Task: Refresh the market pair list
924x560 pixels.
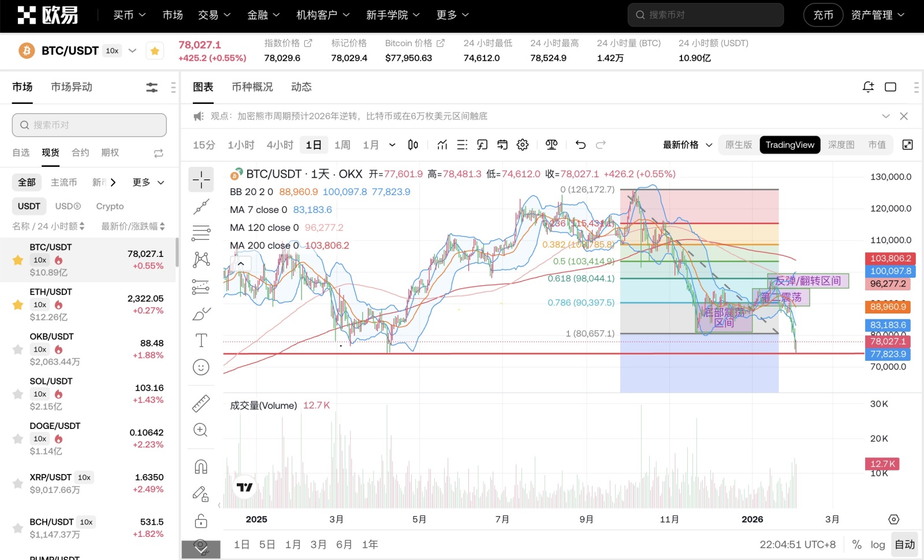Action: point(159,153)
